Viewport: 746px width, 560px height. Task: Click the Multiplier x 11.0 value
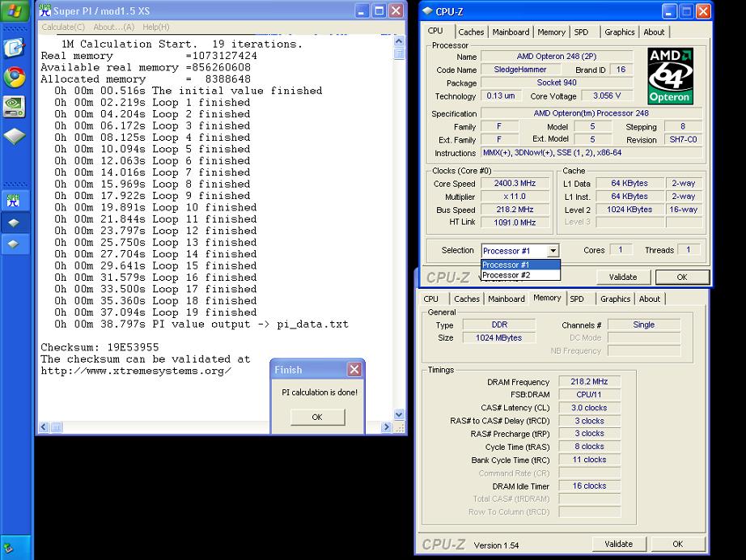point(515,197)
